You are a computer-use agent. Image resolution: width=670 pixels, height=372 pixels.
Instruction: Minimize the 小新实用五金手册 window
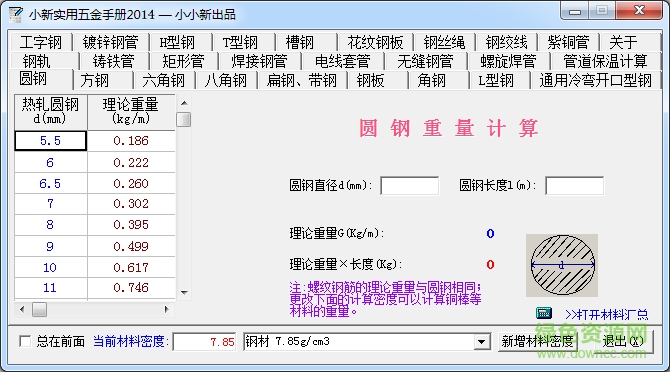(x=574, y=11)
